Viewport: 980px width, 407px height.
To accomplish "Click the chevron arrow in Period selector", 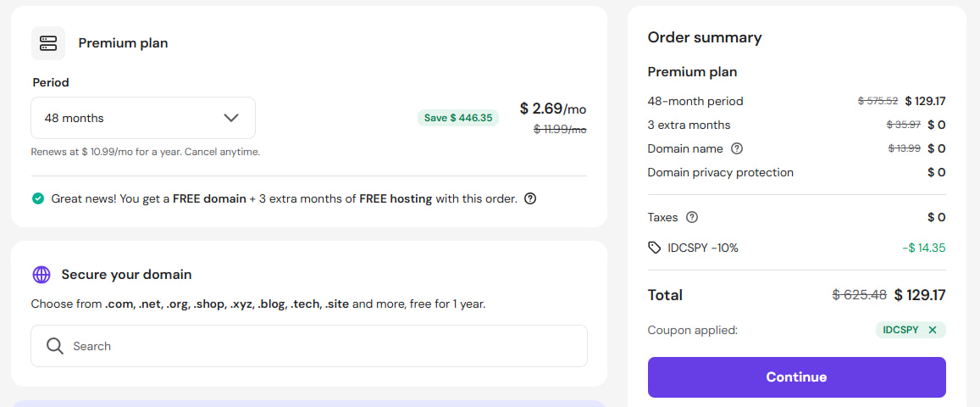I will click(231, 118).
